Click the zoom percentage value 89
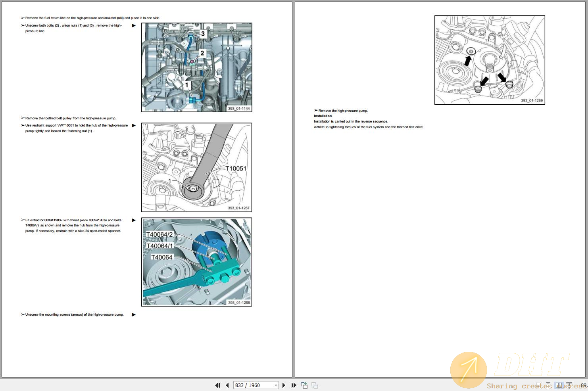Screen dimensions: 588x391 pyautogui.click(x=584, y=385)
